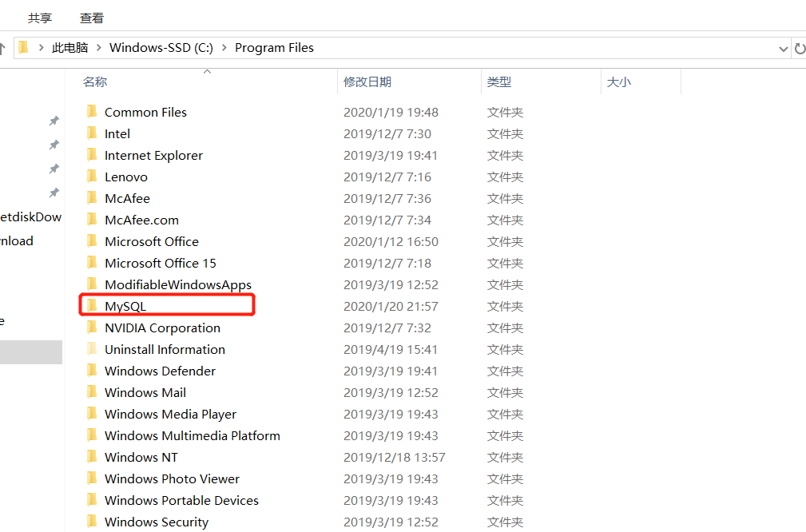Click the refresh button beside address bar
Image resolution: width=806 pixels, height=532 pixels.
(800, 49)
